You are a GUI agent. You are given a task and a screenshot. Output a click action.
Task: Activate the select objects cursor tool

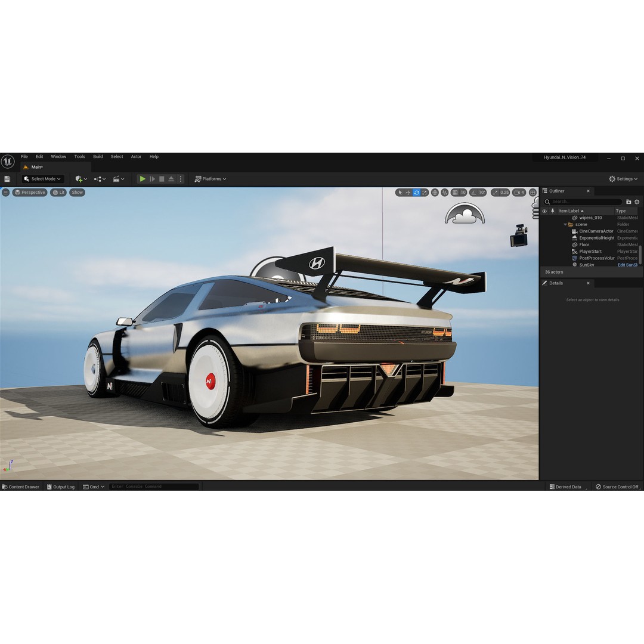pyautogui.click(x=400, y=192)
